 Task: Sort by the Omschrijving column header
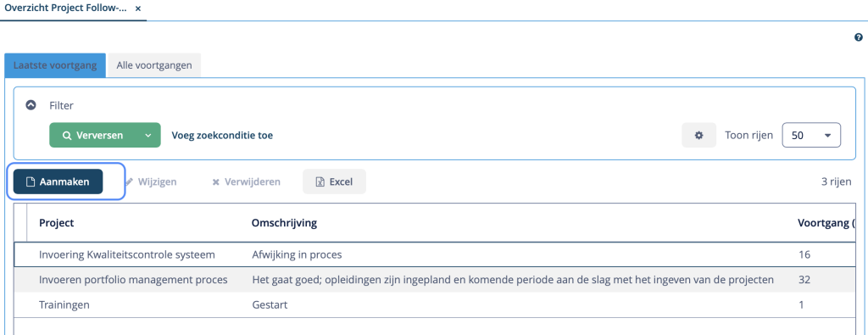(285, 222)
